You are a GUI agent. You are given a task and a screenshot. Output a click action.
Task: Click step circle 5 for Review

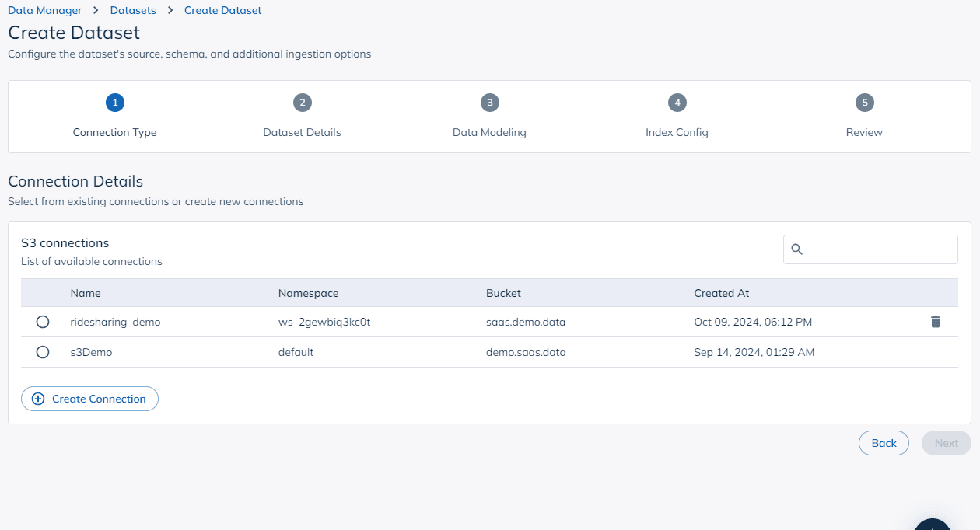click(x=864, y=102)
